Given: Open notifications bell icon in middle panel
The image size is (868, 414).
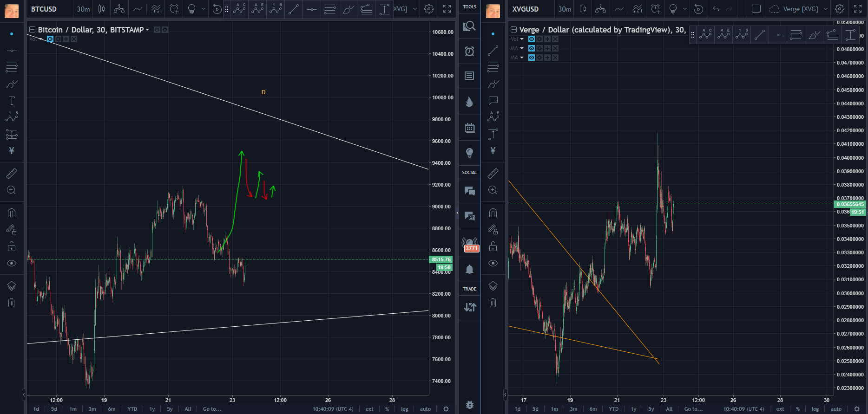Looking at the screenshot, I should coord(469,269).
